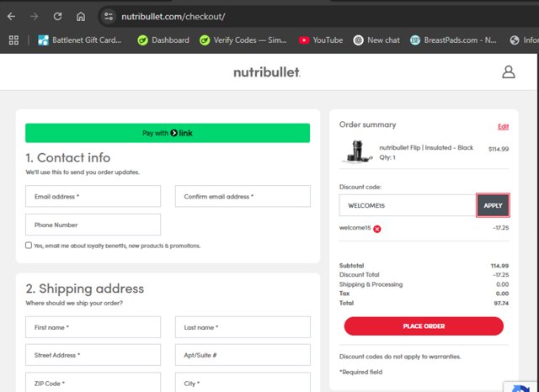Image resolution: width=539 pixels, height=392 pixels.
Task: Open the Info bookmark with globe icon
Action: (x=524, y=40)
